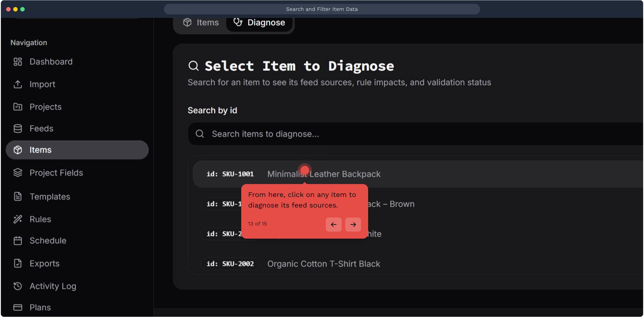The image size is (644, 317).
Task: Click the Activity Log history icon
Action: [18, 286]
